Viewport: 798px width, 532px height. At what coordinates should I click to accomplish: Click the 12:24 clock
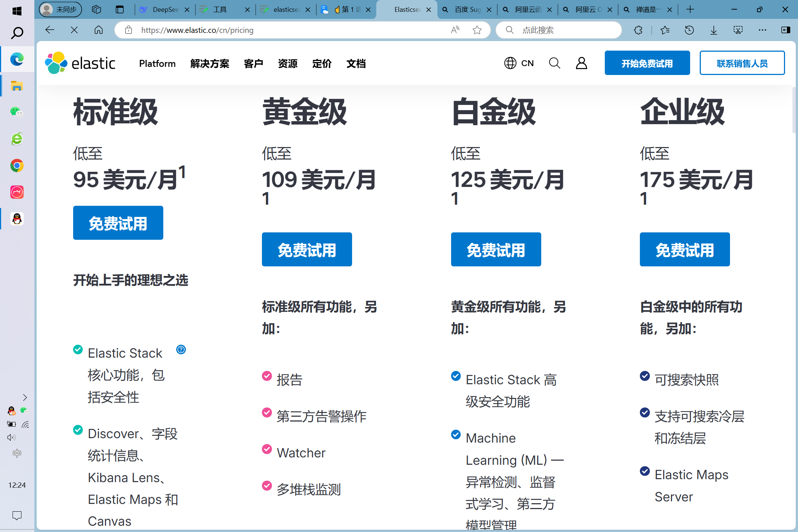pos(17,485)
